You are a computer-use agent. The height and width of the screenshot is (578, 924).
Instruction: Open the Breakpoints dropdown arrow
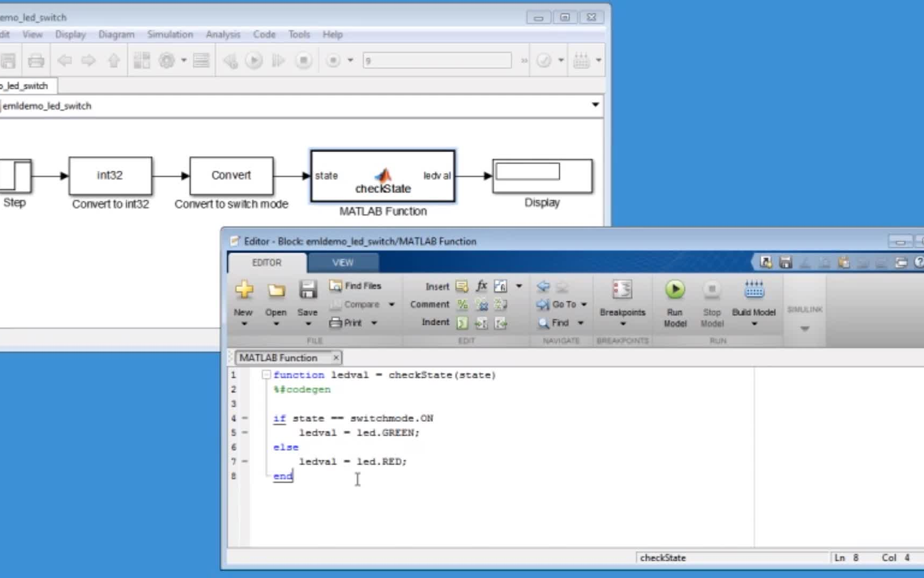click(622, 324)
